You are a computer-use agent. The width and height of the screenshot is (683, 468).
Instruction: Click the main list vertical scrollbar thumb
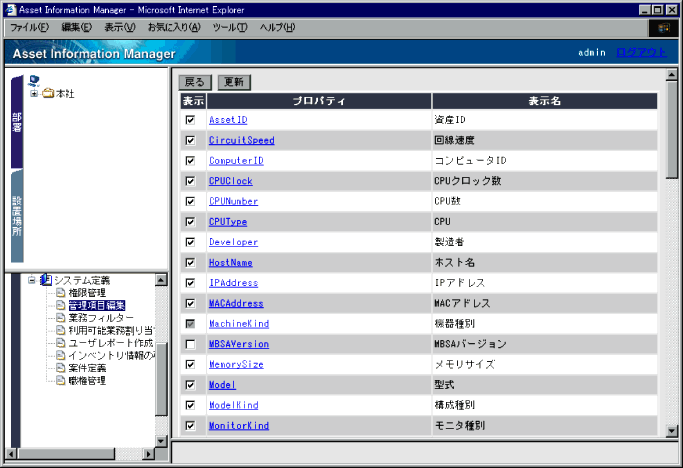tap(672, 129)
